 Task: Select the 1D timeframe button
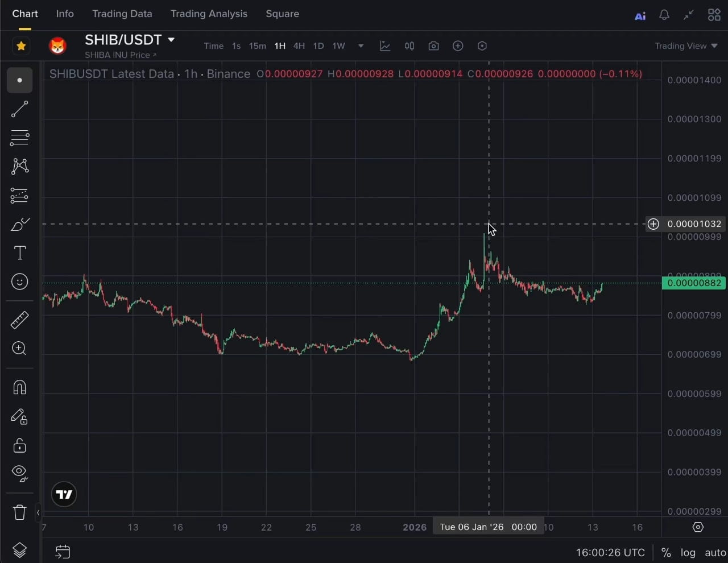click(318, 46)
